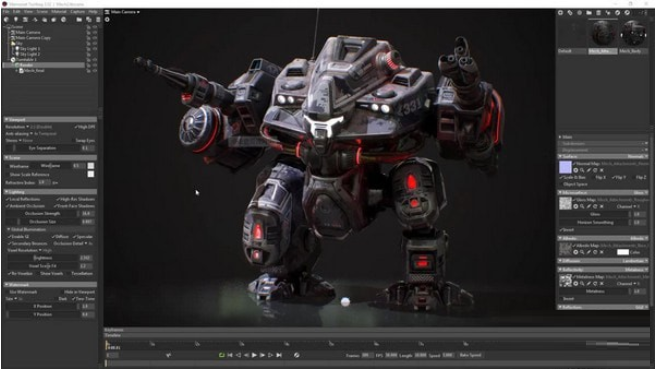The height and width of the screenshot is (370, 656).
Task: Open the Anti-aliasing dropdown
Action: tap(31, 134)
